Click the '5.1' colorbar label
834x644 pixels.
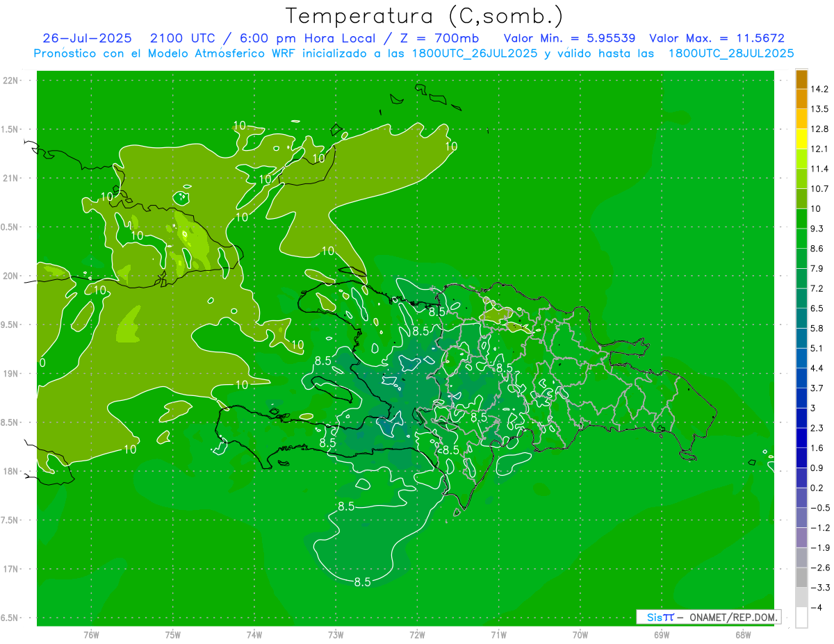point(817,348)
